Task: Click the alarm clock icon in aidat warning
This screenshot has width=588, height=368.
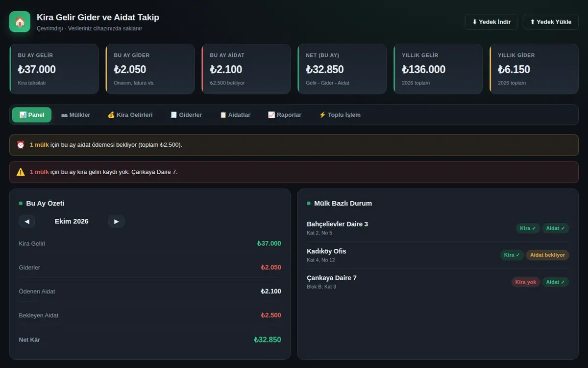Action: (21, 145)
